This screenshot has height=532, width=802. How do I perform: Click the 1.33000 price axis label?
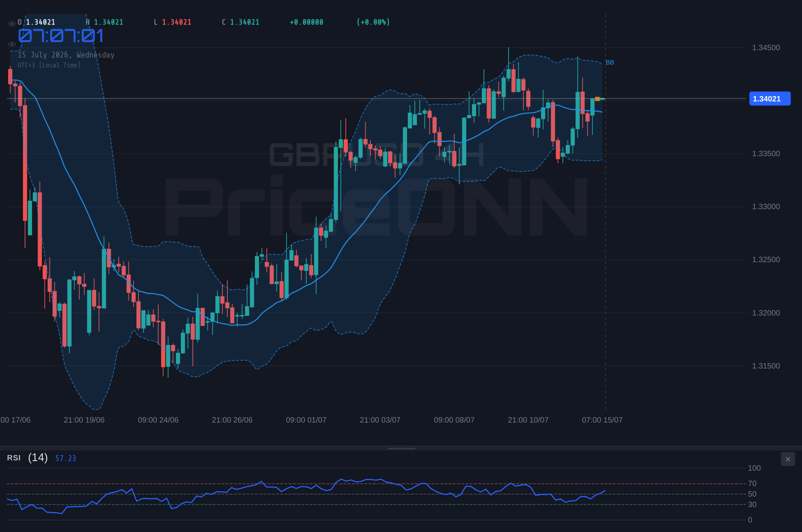pyautogui.click(x=766, y=207)
